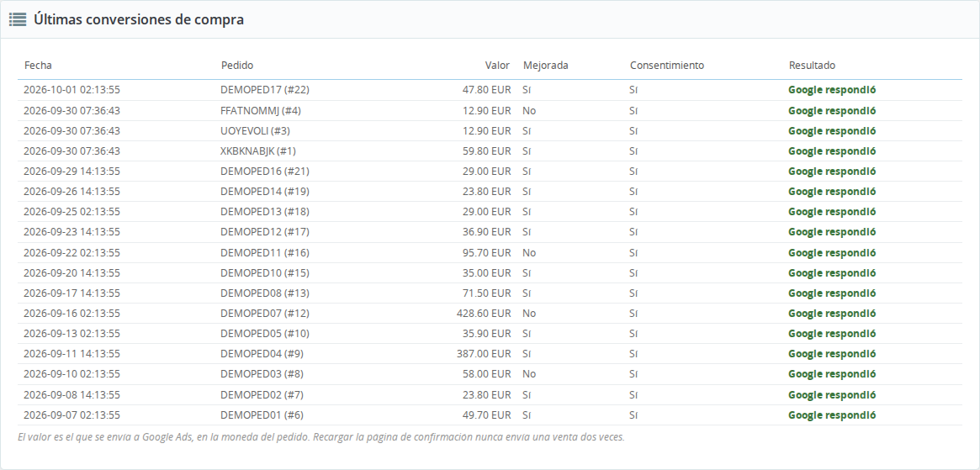Select order UOYEVOLI (#3)

click(255, 130)
